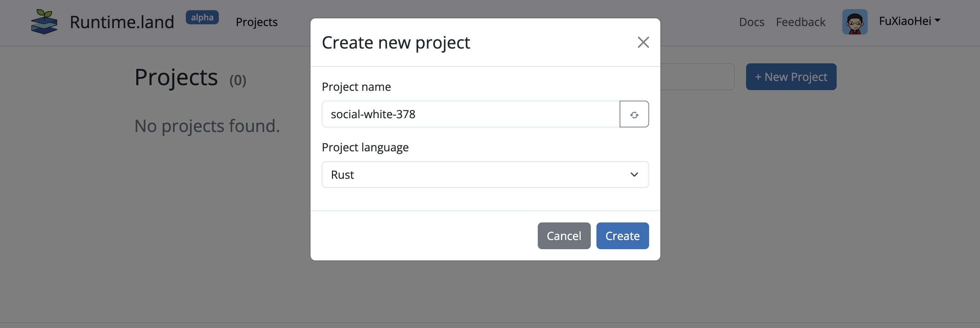
Task: Click the Project name label
Action: coord(356,87)
